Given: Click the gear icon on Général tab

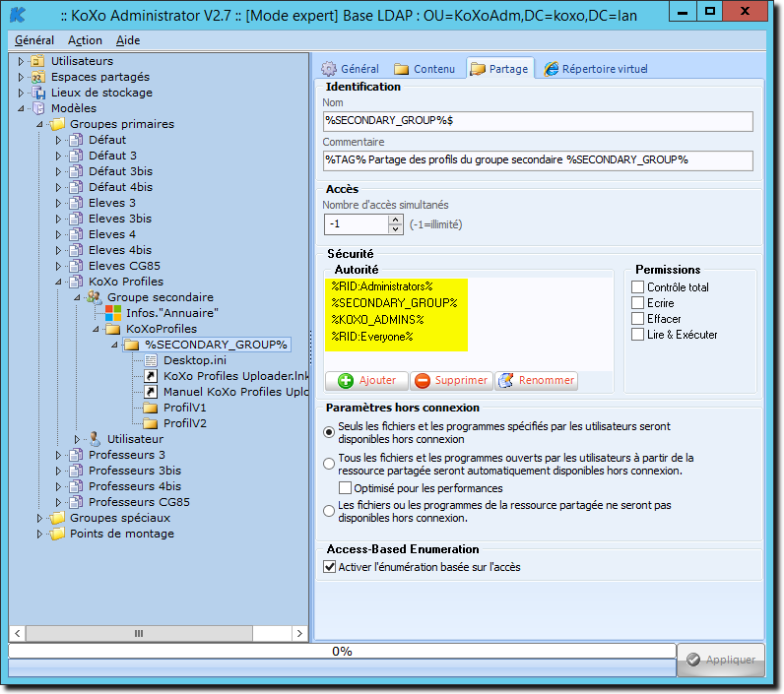Looking at the screenshot, I should point(329,69).
